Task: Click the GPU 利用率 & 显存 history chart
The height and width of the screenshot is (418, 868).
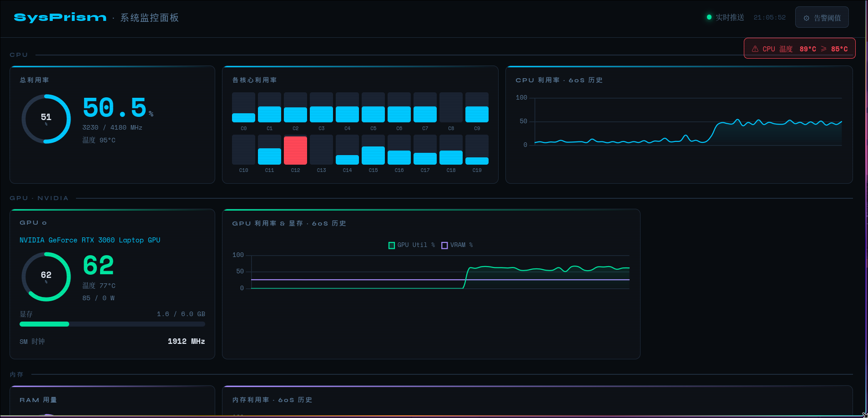Action: tap(440, 272)
